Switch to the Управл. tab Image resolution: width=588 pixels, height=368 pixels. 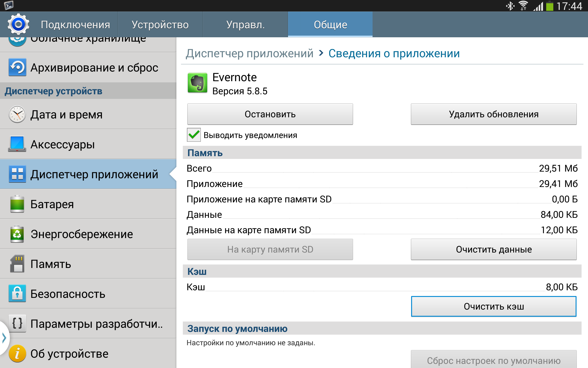pyautogui.click(x=245, y=25)
